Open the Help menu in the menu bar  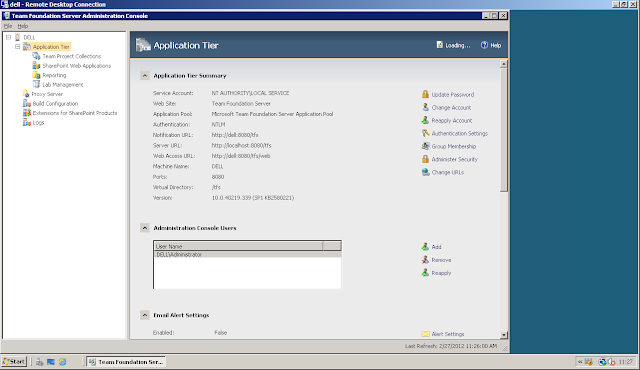(x=22, y=26)
